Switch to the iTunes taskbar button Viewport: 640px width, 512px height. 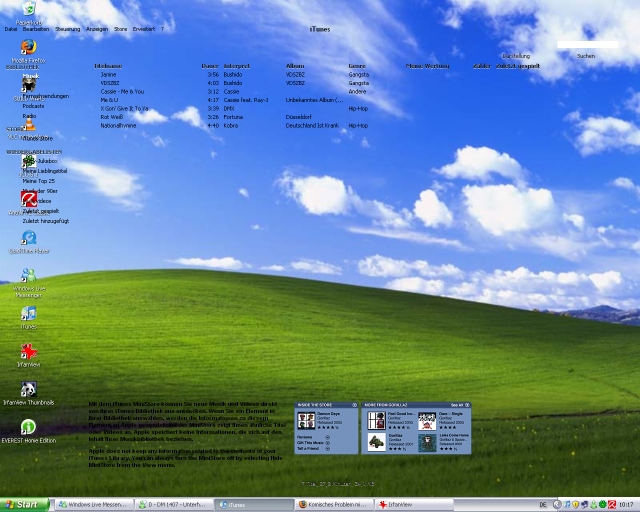point(255,505)
